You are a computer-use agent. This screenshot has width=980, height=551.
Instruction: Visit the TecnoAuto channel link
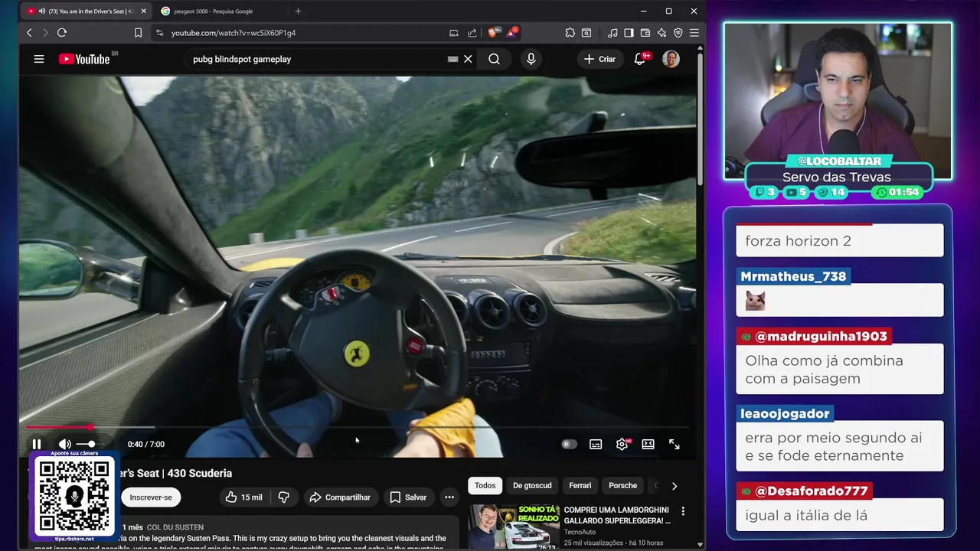580,532
